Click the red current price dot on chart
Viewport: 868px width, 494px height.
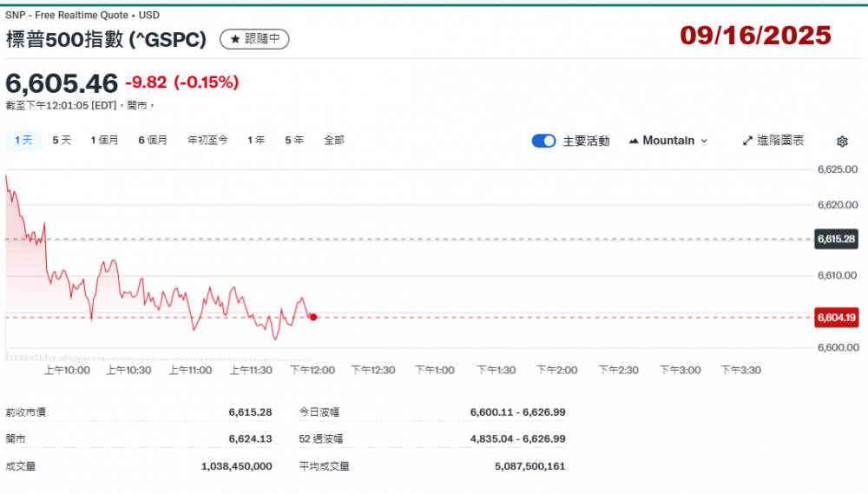[312, 318]
